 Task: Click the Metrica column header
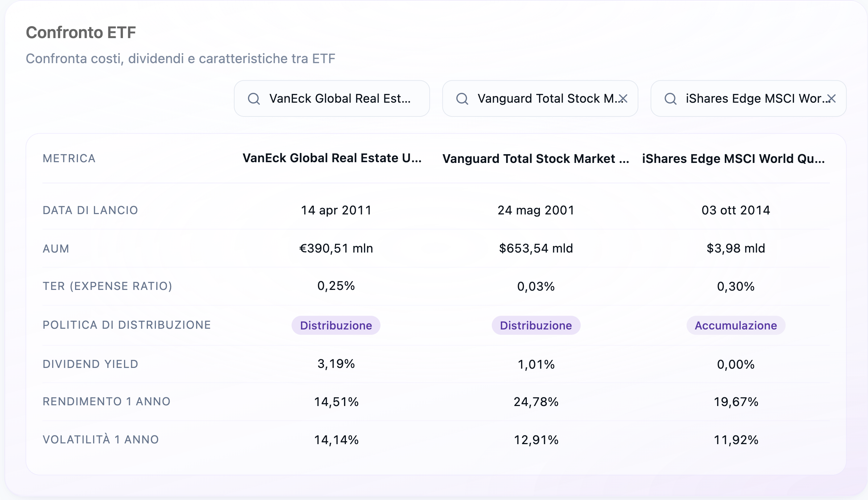[x=69, y=159]
